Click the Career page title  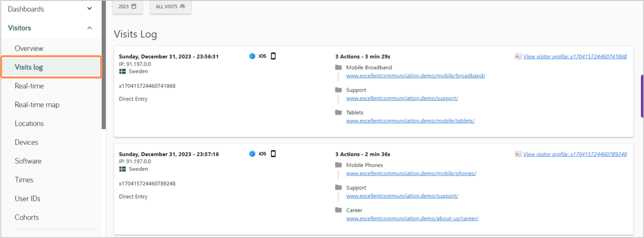tap(354, 210)
